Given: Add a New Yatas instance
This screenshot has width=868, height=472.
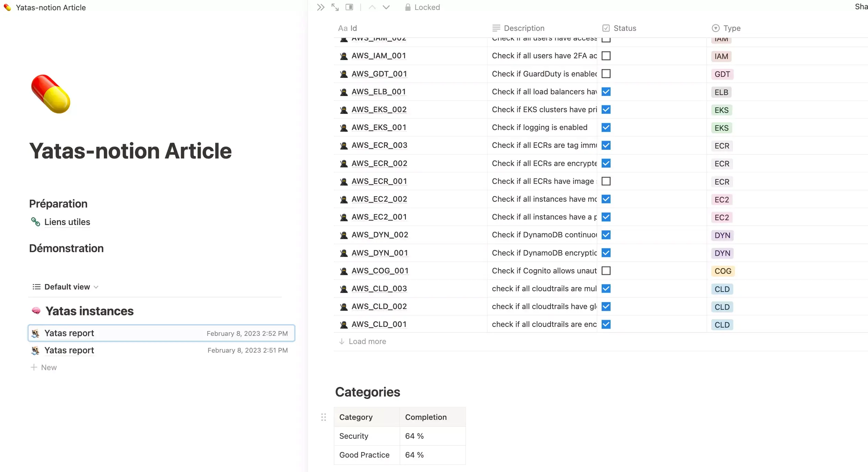Looking at the screenshot, I should point(44,367).
